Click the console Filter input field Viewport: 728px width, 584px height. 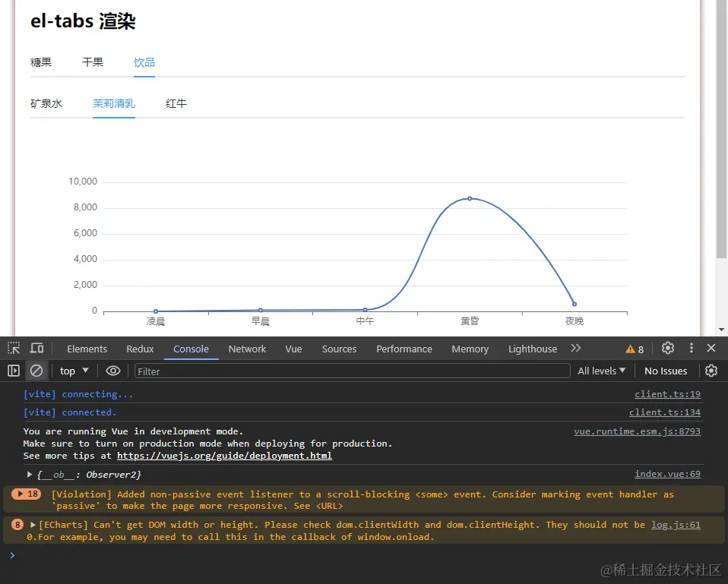tap(352, 371)
